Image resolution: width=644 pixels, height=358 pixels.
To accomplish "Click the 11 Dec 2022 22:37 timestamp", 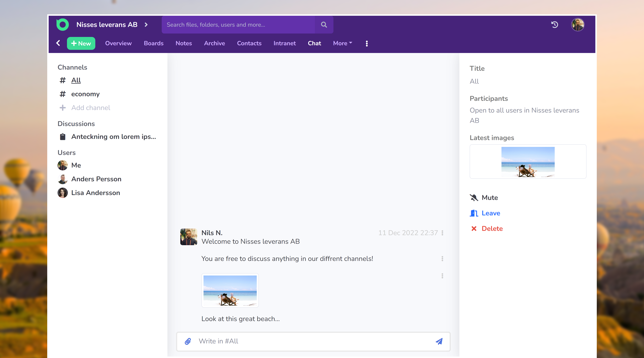I will pyautogui.click(x=408, y=233).
